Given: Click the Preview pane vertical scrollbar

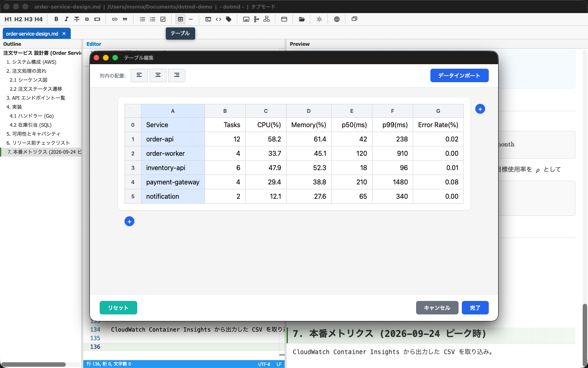Looking at the screenshot, I should pyautogui.click(x=585, y=334).
